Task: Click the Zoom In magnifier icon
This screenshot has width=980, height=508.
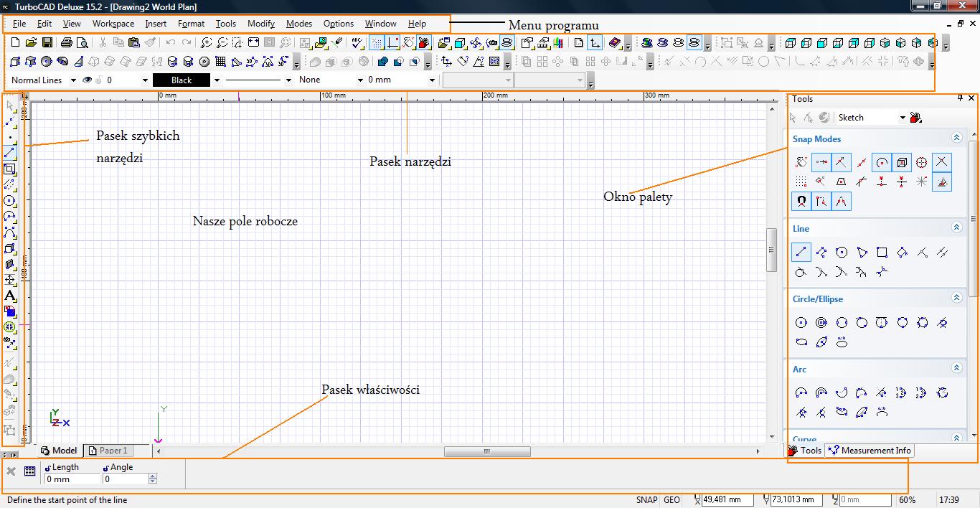Action: pyautogui.click(x=206, y=43)
